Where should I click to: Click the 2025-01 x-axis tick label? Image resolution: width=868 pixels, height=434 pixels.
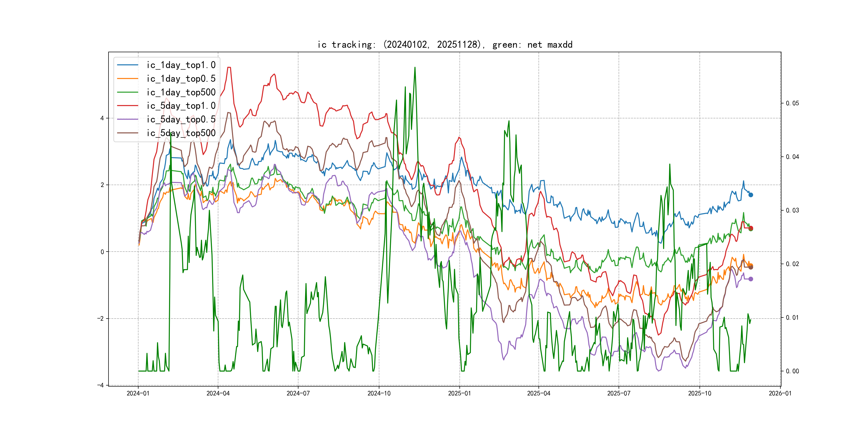[x=459, y=393]
